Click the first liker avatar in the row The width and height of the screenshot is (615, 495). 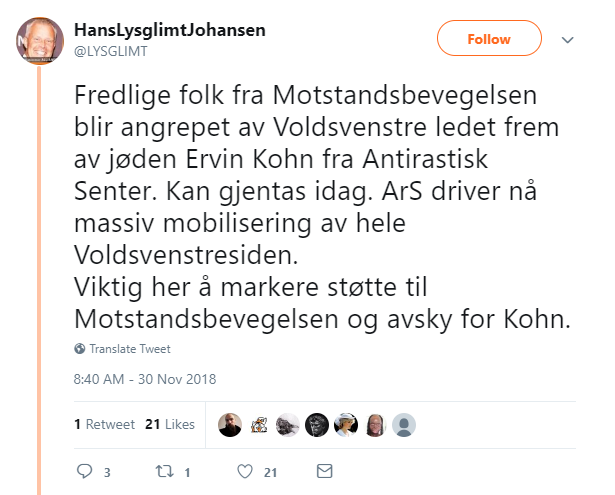230,424
